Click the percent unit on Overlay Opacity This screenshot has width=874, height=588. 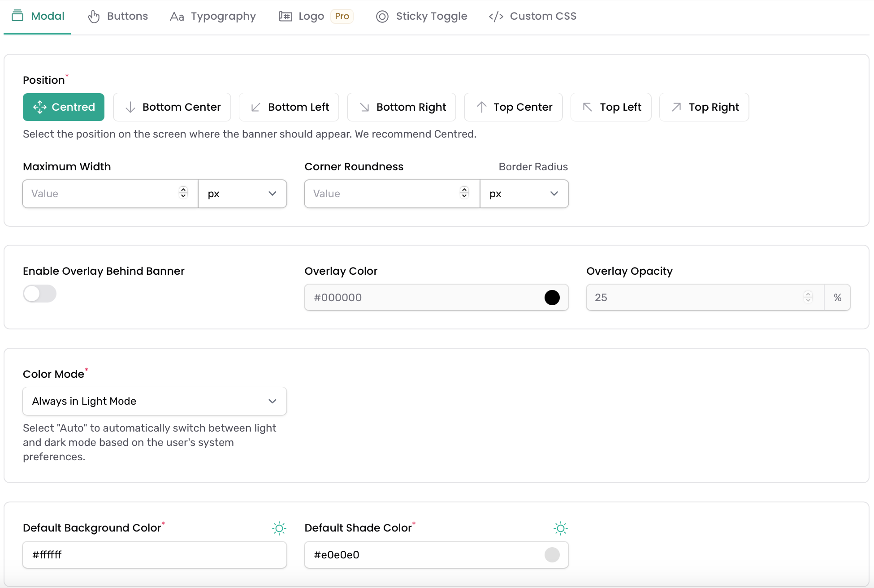click(838, 298)
